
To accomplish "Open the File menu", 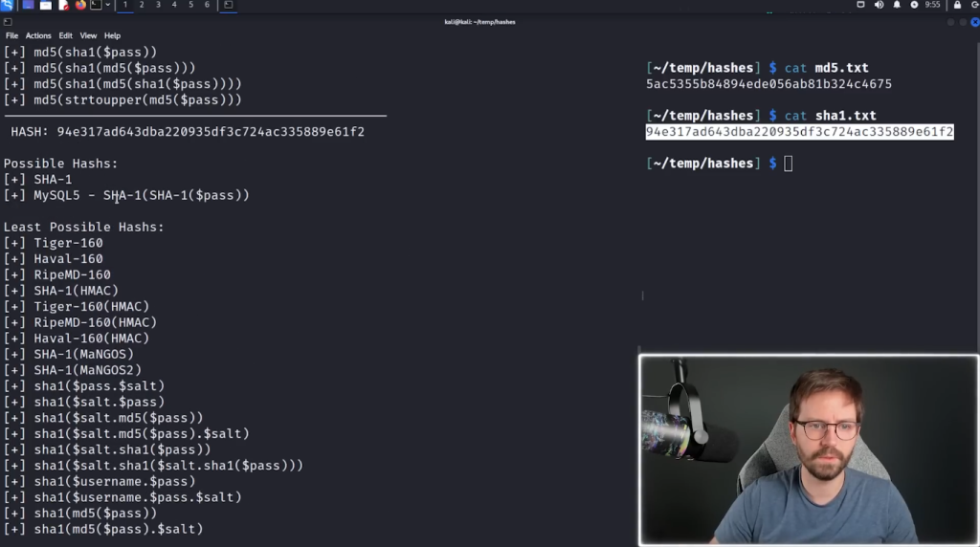I will pyautogui.click(x=11, y=35).
